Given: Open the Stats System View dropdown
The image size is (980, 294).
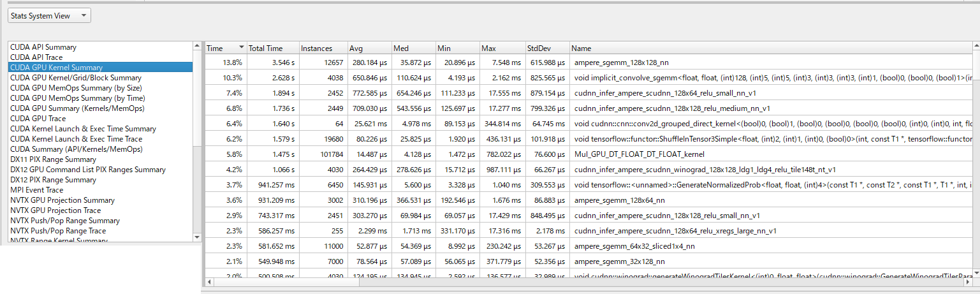Looking at the screenshot, I should (50, 16).
